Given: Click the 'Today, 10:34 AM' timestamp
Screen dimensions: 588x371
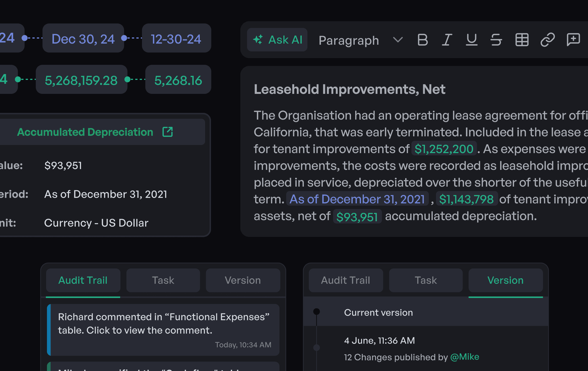Looking at the screenshot, I should 243,345.
